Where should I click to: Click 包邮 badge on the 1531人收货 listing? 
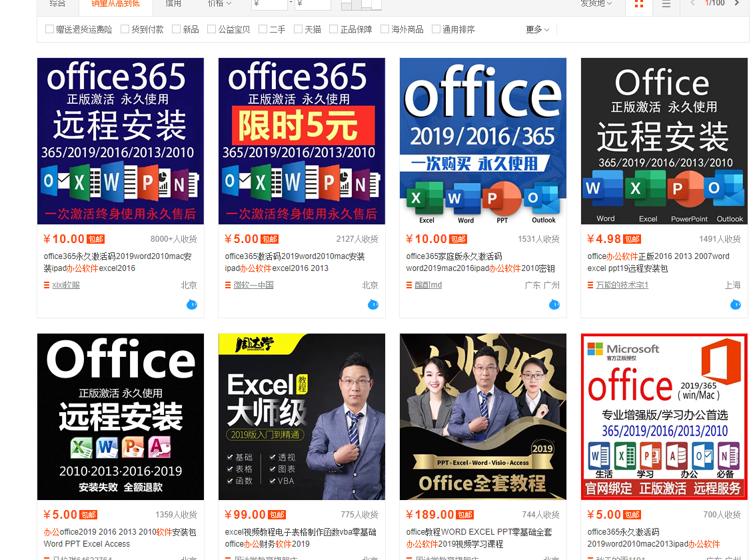(x=458, y=239)
